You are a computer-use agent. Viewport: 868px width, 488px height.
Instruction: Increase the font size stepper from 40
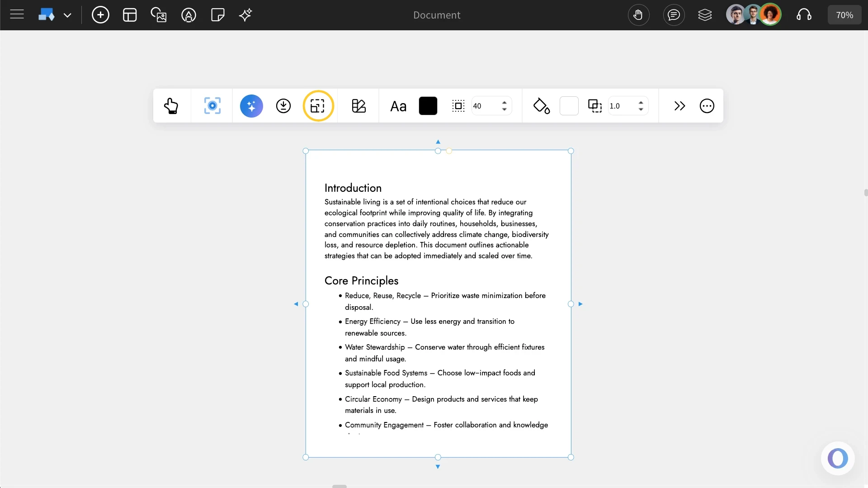pyautogui.click(x=505, y=102)
